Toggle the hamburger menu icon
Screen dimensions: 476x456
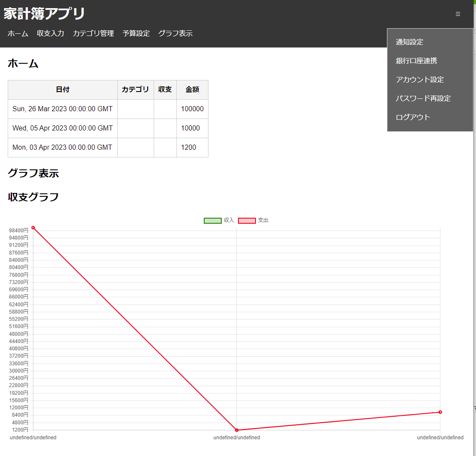(458, 14)
